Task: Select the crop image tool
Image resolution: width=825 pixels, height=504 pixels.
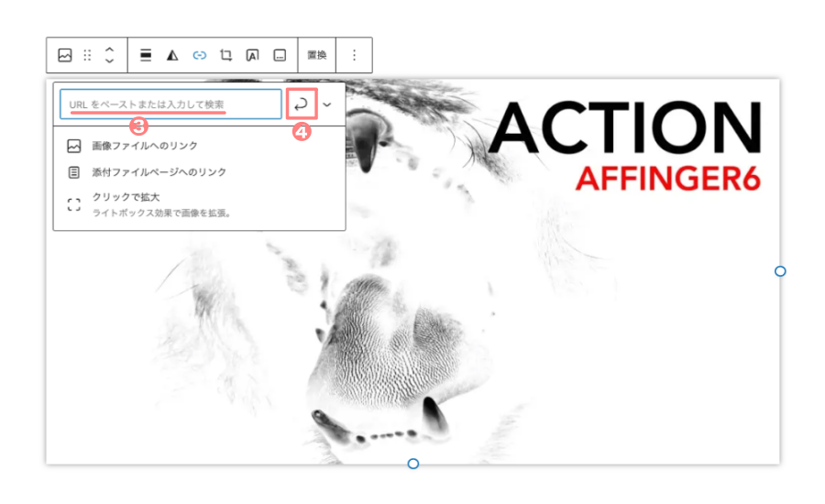Action: pyautogui.click(x=226, y=55)
